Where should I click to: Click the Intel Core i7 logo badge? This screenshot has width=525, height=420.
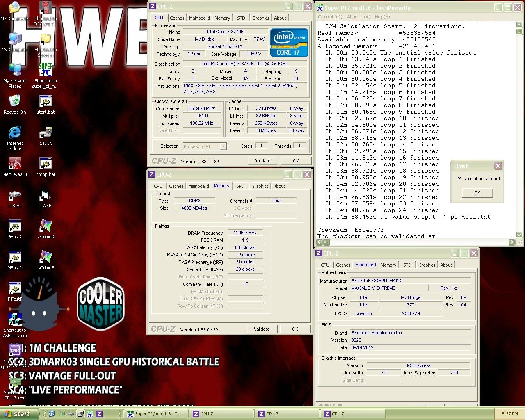289,43
